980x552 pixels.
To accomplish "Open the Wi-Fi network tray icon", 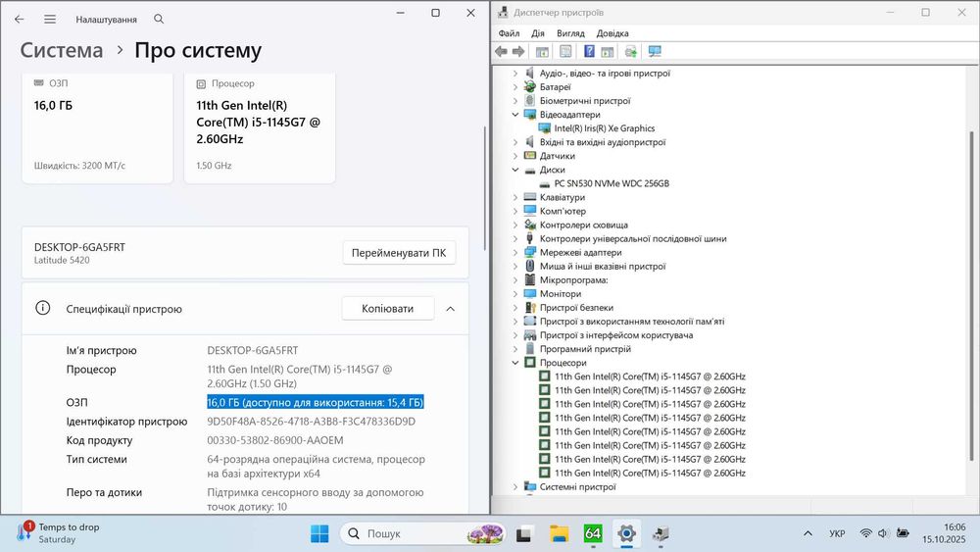I will (865, 533).
